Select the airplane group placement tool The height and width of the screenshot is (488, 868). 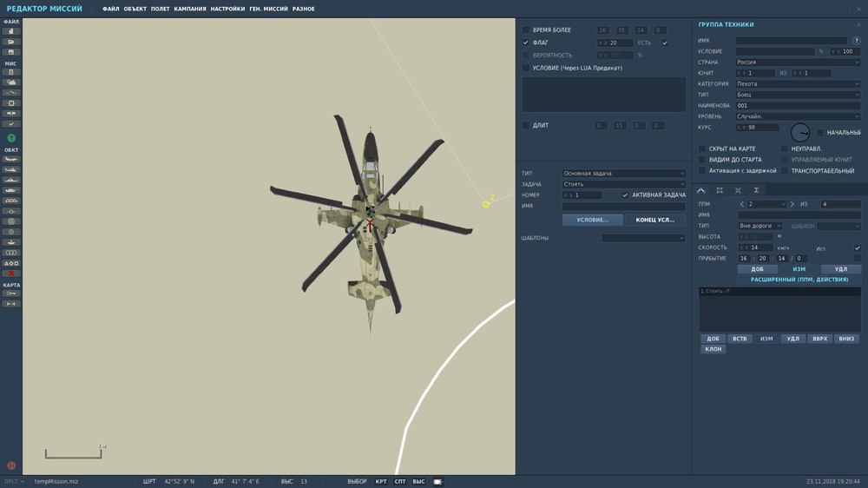(11, 159)
